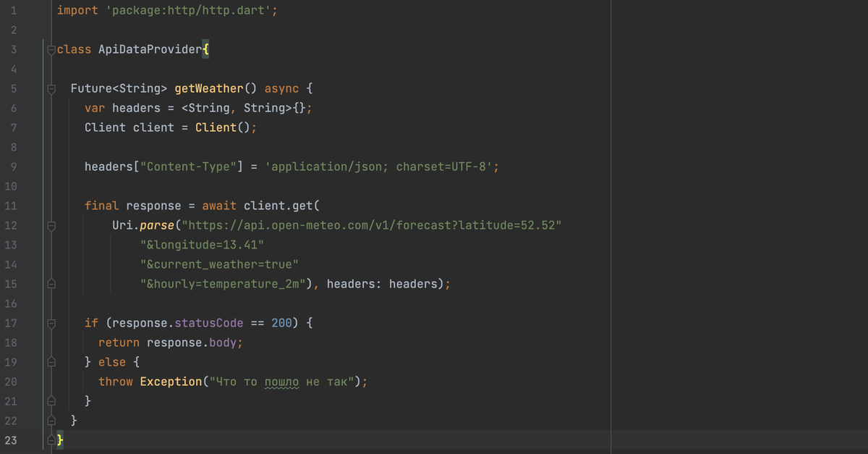Screen dimensions: 868x454
Task: Click the 'application/json; charset=UTF-8' string
Action: click(378, 167)
